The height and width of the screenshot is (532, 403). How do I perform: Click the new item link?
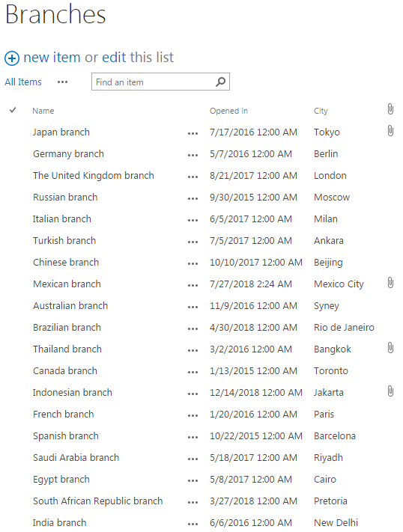[x=52, y=58]
